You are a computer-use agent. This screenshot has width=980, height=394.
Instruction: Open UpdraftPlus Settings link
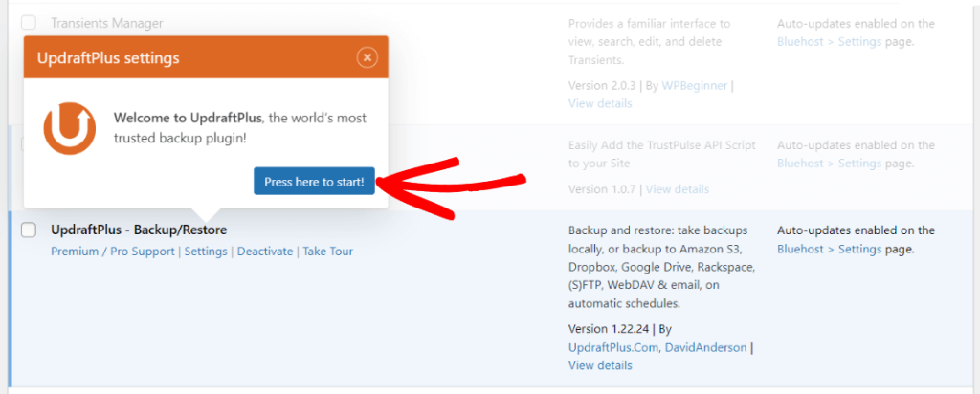tap(206, 252)
